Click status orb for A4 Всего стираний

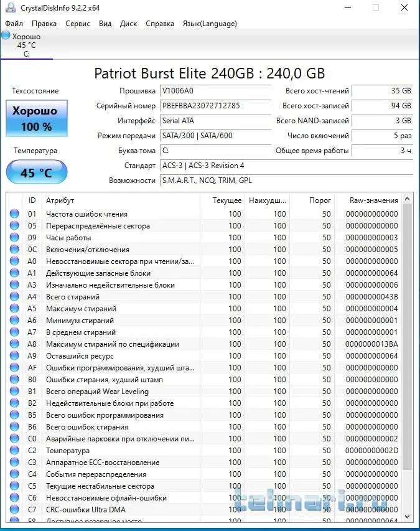pyautogui.click(x=14, y=297)
